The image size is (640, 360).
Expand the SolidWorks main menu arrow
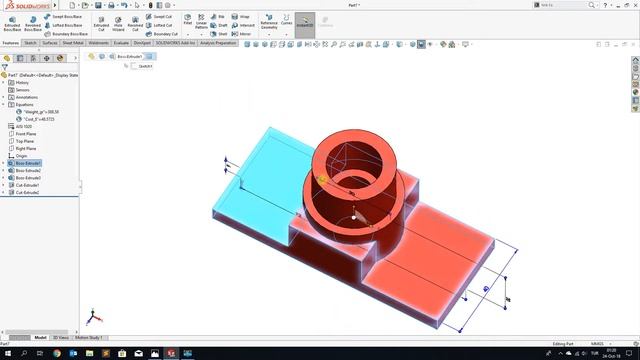coord(55,5)
